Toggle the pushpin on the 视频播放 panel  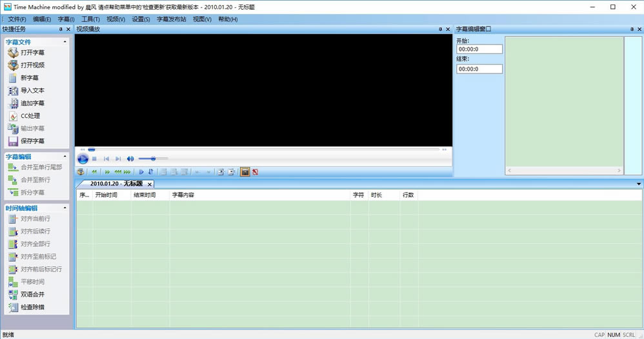441,29
